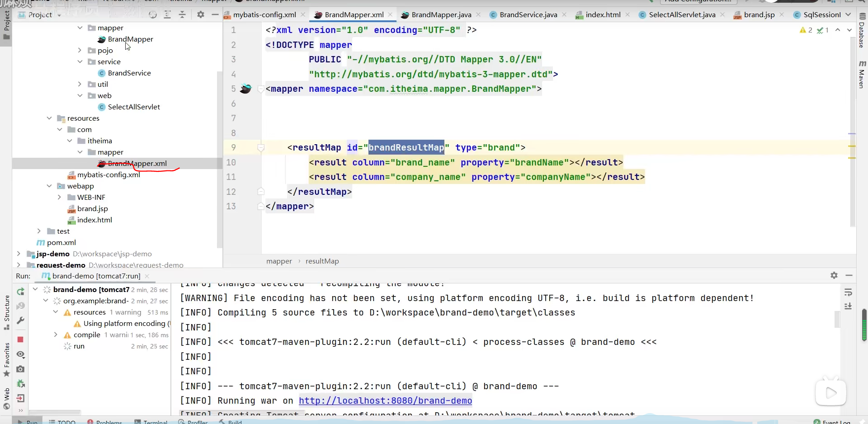Open the Problems tool window
The height and width of the screenshot is (424, 868).
pyautogui.click(x=104, y=421)
